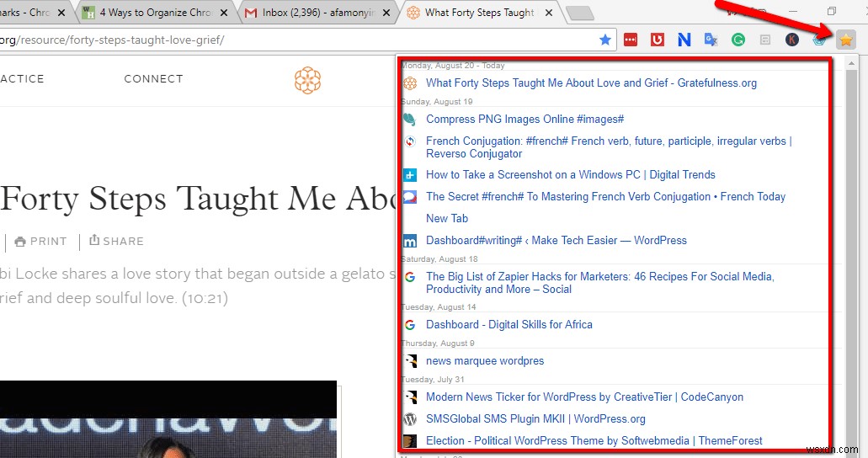This screenshot has width=868, height=458.
Task: Click the PRINT button on the page
Action: click(41, 242)
